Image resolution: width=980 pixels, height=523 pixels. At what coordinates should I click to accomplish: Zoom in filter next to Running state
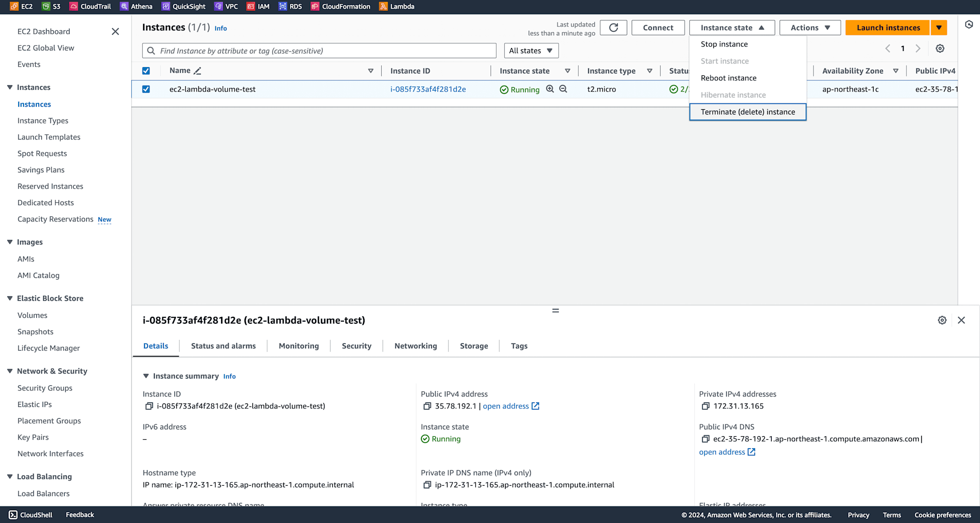coord(550,89)
